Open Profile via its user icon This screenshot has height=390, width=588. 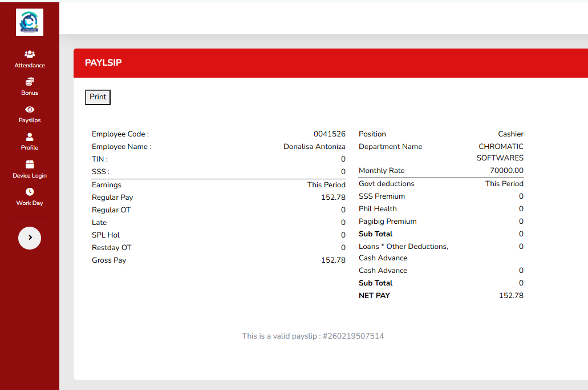[30, 136]
